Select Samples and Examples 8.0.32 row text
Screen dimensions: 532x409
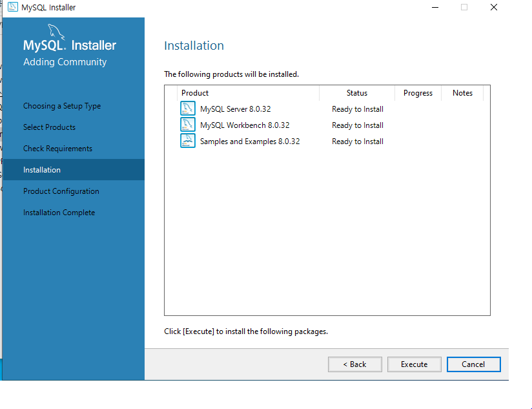250,142
